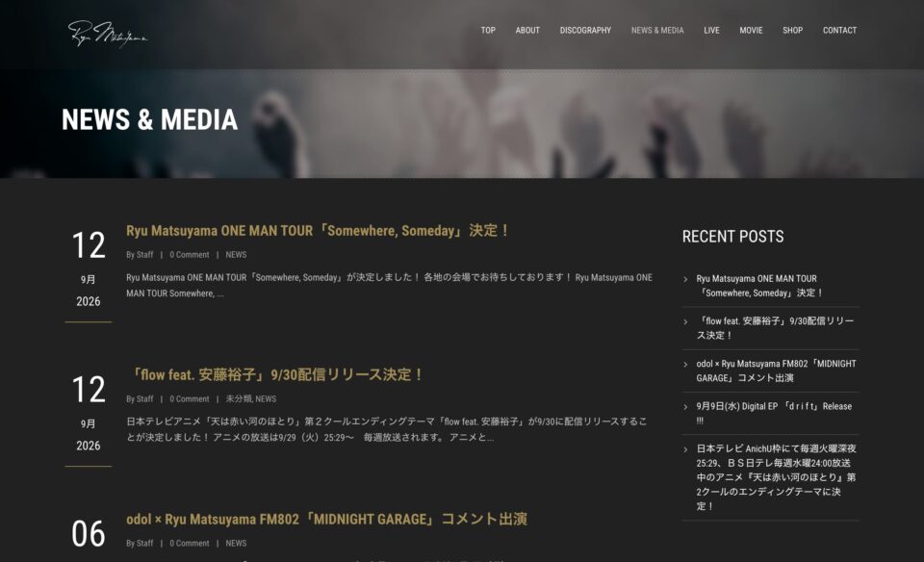
Task: Click the date 06 of odol FM802 post
Action: pyautogui.click(x=89, y=534)
